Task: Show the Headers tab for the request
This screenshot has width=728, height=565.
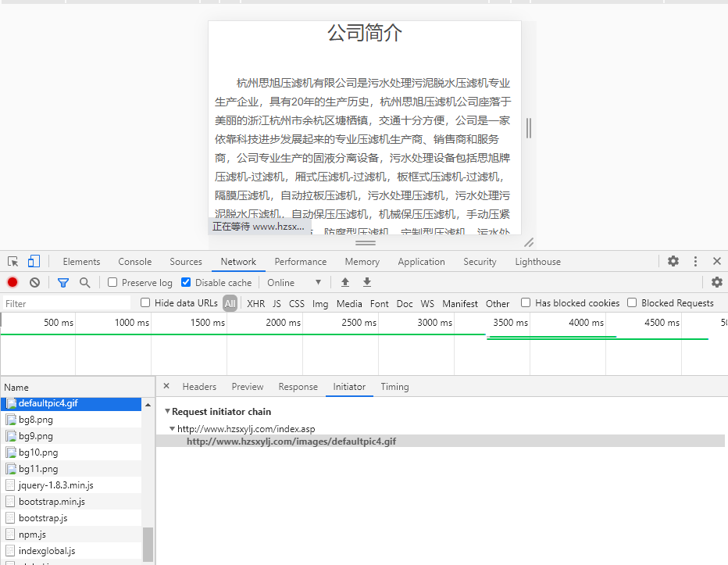Action: 199,387
